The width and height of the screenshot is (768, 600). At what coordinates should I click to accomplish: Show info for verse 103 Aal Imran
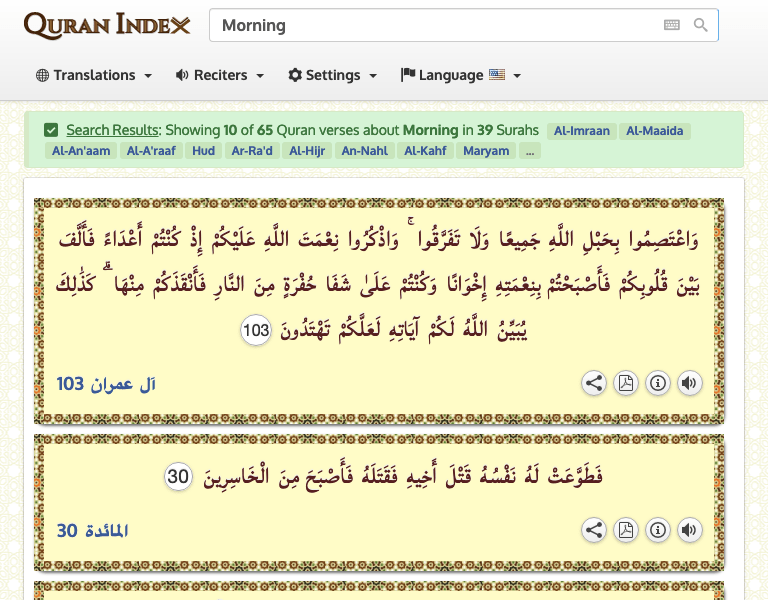coord(657,383)
